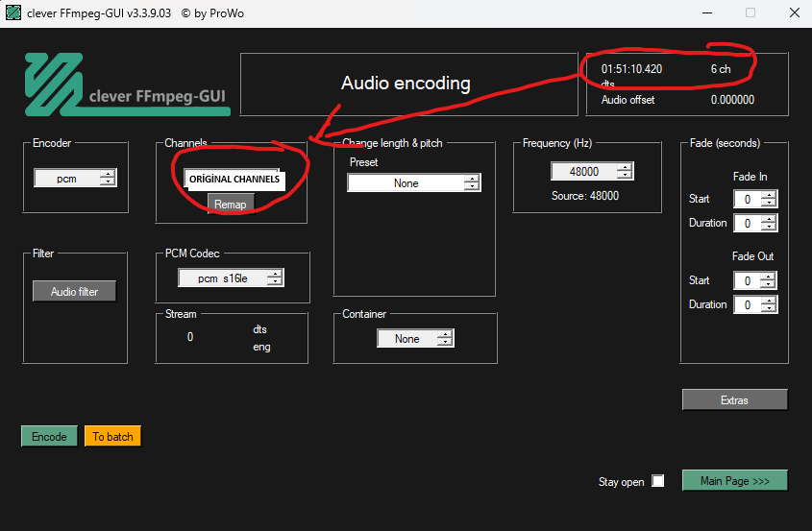Close the FFmpeg-GUI window
The width and height of the screenshot is (812, 531).
tap(795, 12)
